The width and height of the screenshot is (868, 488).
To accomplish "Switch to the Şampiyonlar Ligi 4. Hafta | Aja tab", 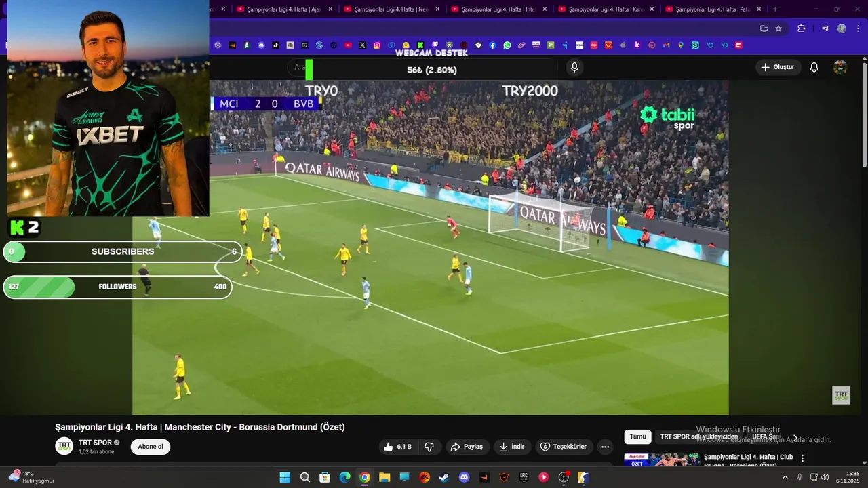I will (x=283, y=9).
